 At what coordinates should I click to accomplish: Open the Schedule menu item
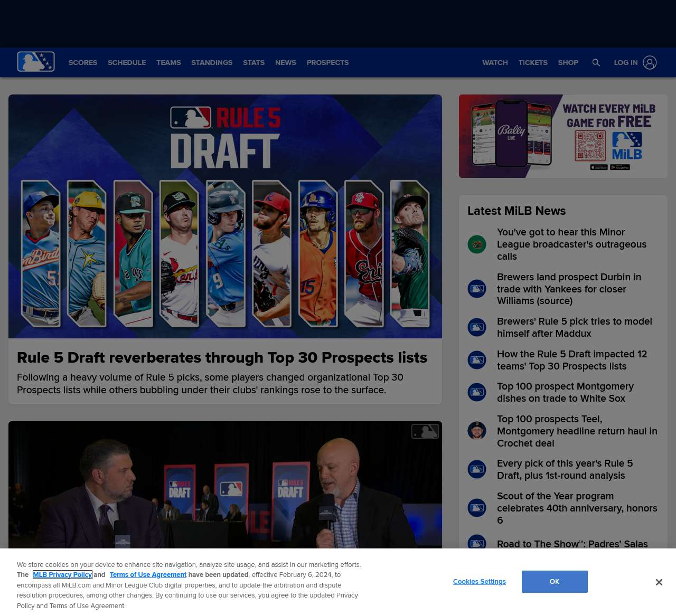(x=127, y=62)
